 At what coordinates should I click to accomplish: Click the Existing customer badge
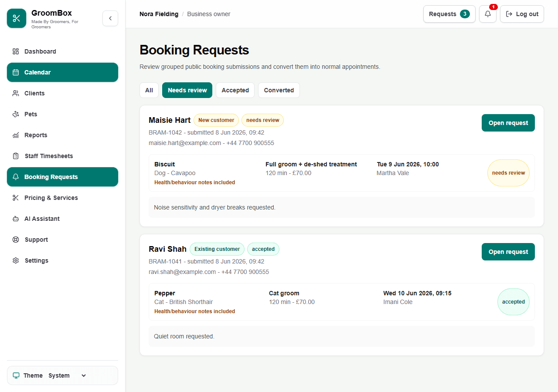217,249
